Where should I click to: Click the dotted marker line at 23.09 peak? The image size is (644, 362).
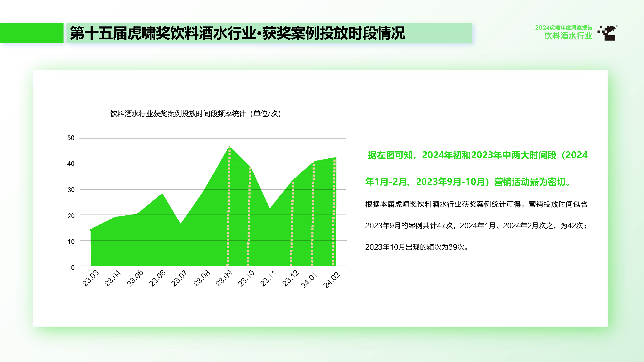(x=228, y=207)
